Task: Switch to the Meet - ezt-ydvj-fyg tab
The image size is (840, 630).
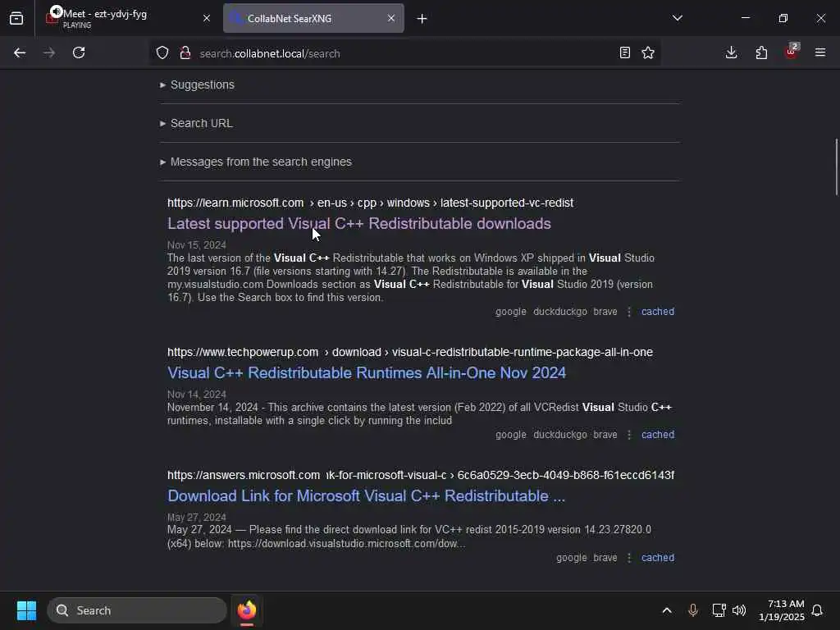Action: (x=128, y=18)
